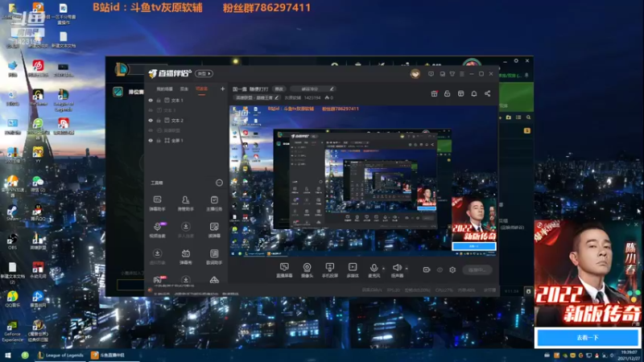Viewport: 644px width, 362px height.
Task: Toggle the lock on the 文本 2 layer
Action: (159, 120)
